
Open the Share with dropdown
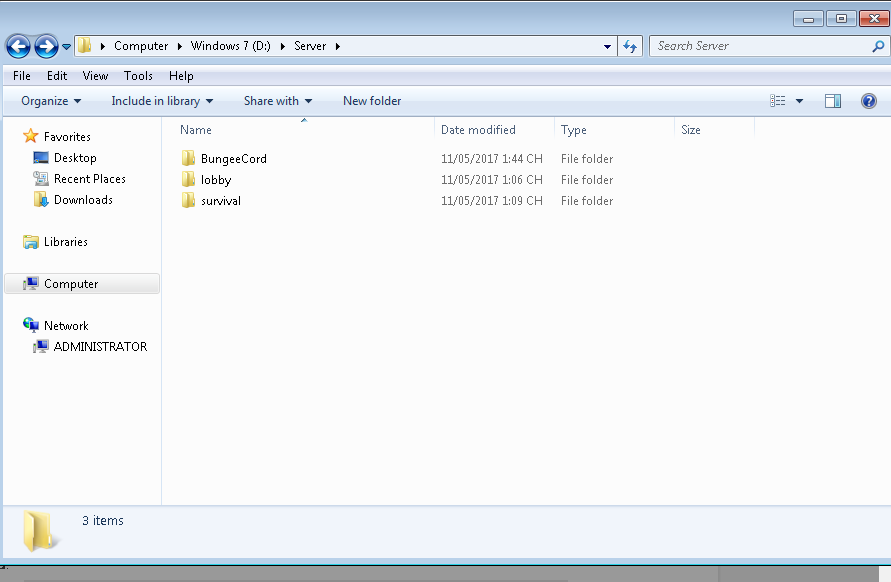tap(278, 101)
